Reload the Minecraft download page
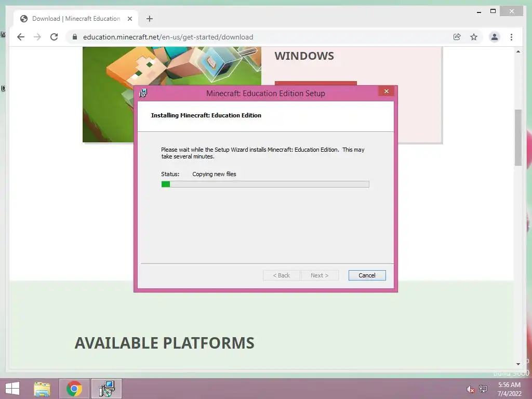Screen dimensions: 532x399 point(54,37)
